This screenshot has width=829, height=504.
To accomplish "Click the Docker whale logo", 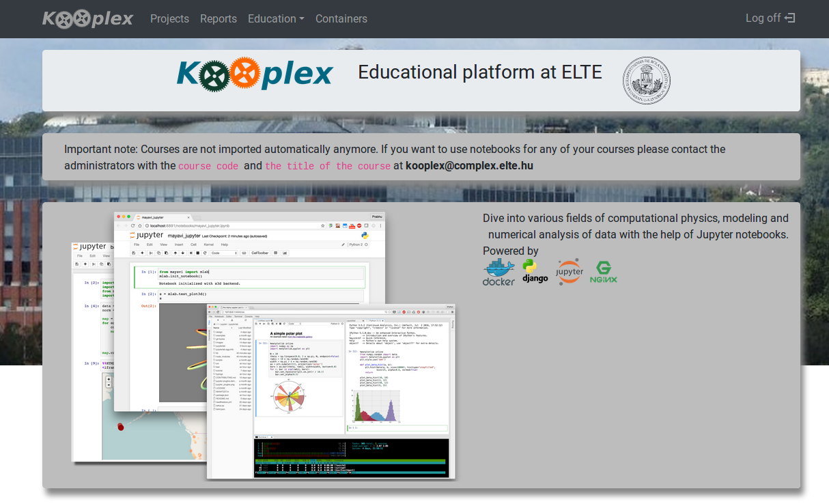I will (498, 272).
